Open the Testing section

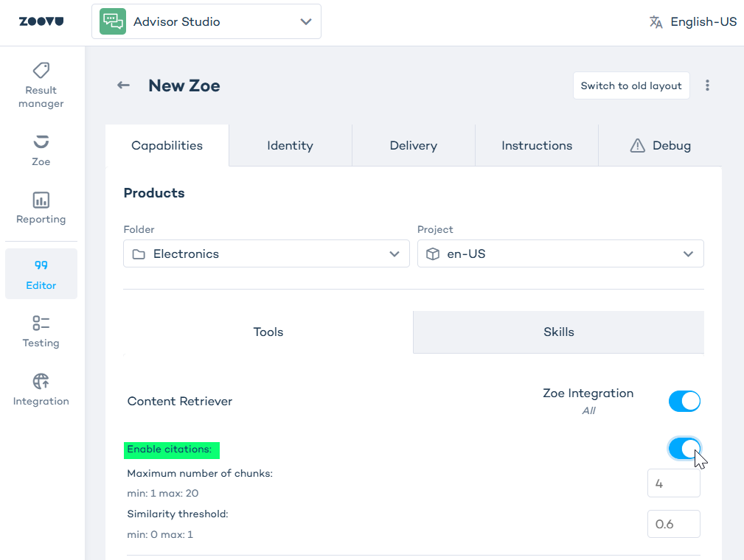click(41, 331)
